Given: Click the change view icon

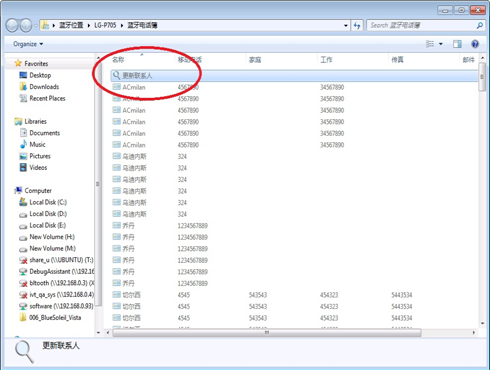Looking at the screenshot, I should (x=430, y=44).
